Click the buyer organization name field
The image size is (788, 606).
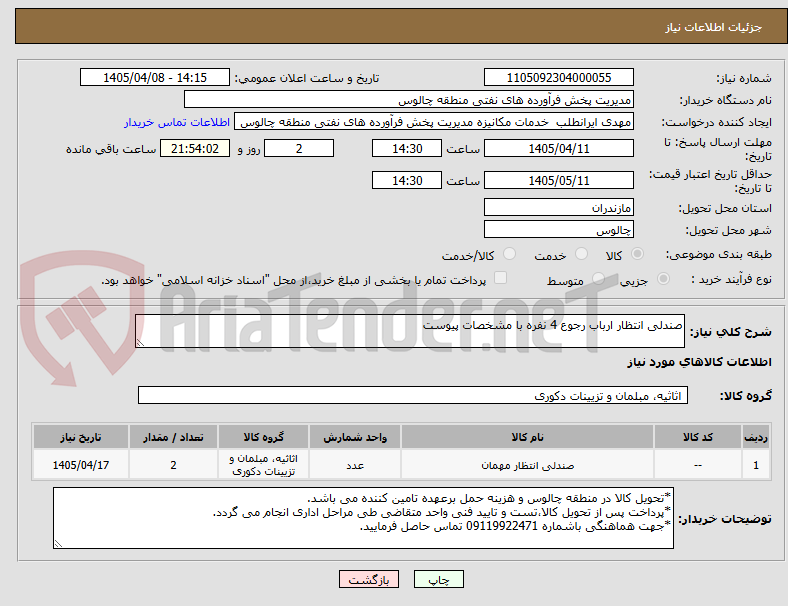409,99
